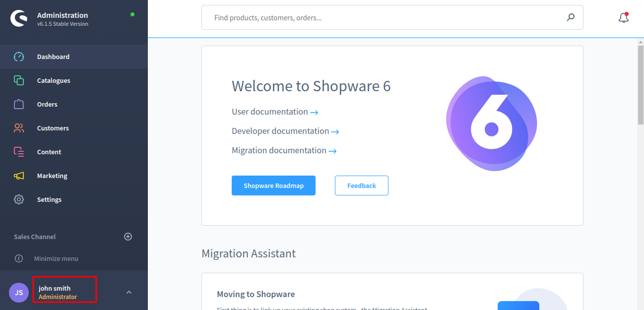Open the notifications bell
This screenshot has width=644, height=310.
[624, 18]
